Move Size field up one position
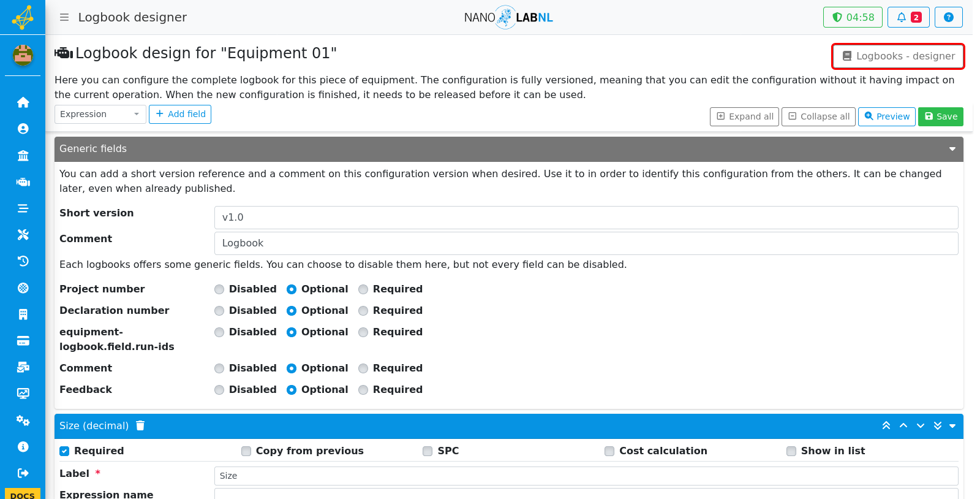Viewport: 980px width, 499px height. (x=903, y=426)
